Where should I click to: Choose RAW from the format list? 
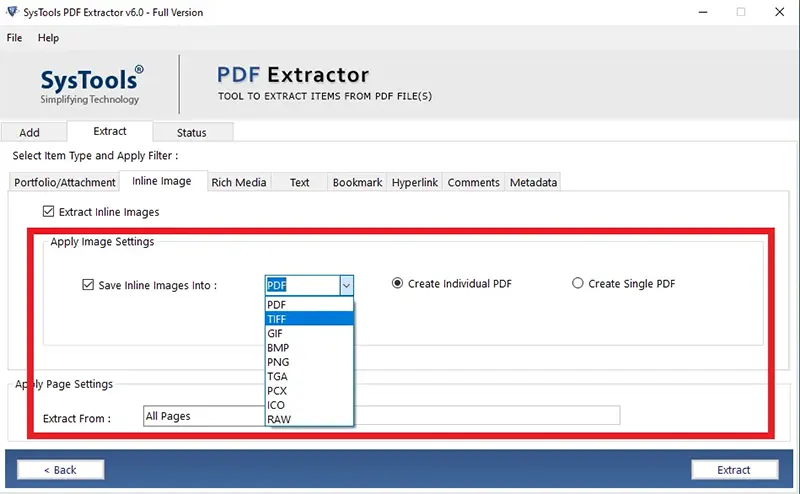(x=309, y=419)
